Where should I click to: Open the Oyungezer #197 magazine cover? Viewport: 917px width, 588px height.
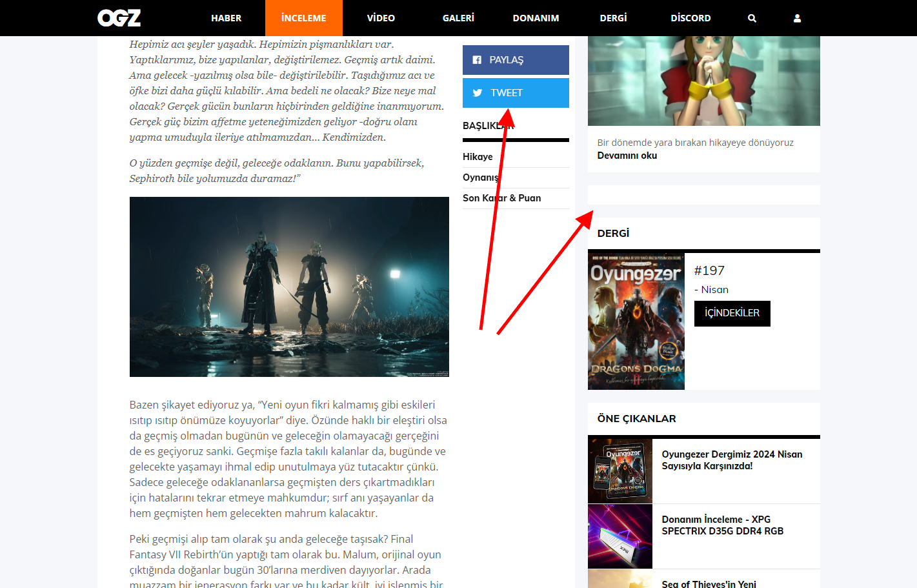pyautogui.click(x=636, y=321)
